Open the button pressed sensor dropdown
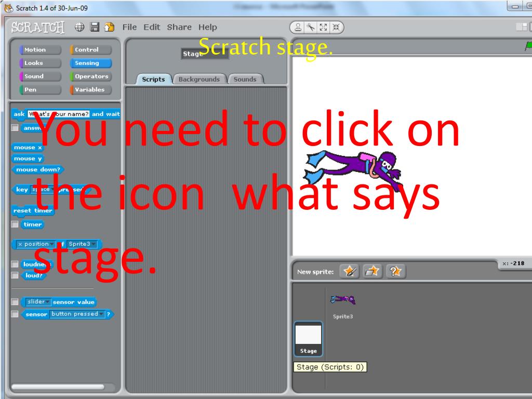The height and width of the screenshot is (399, 532). (x=77, y=314)
